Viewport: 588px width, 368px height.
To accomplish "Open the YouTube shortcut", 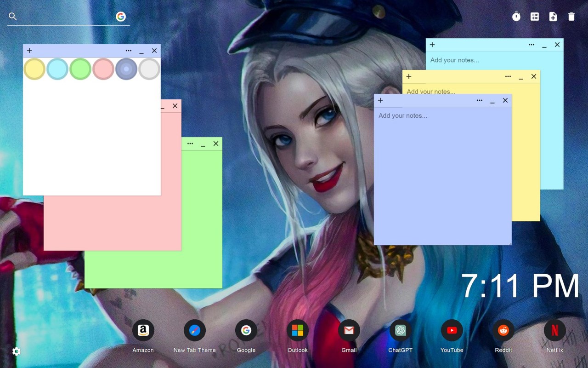I will [452, 330].
